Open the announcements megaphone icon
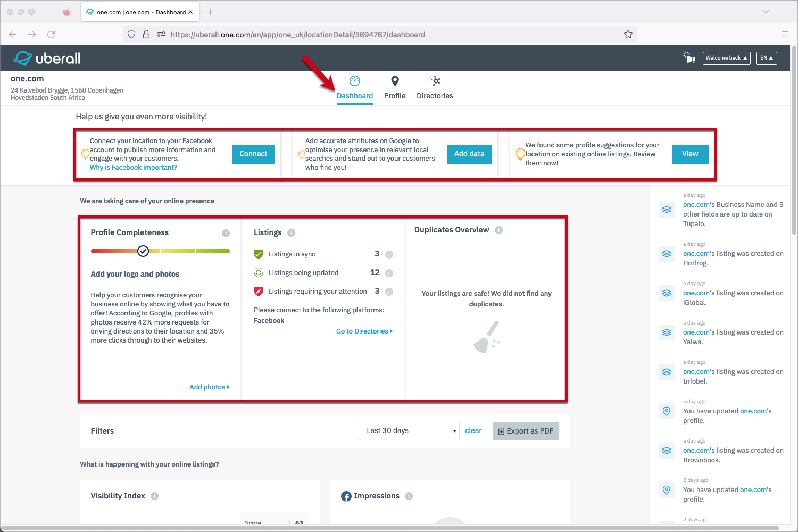Image resolution: width=798 pixels, height=532 pixels. 689,57
